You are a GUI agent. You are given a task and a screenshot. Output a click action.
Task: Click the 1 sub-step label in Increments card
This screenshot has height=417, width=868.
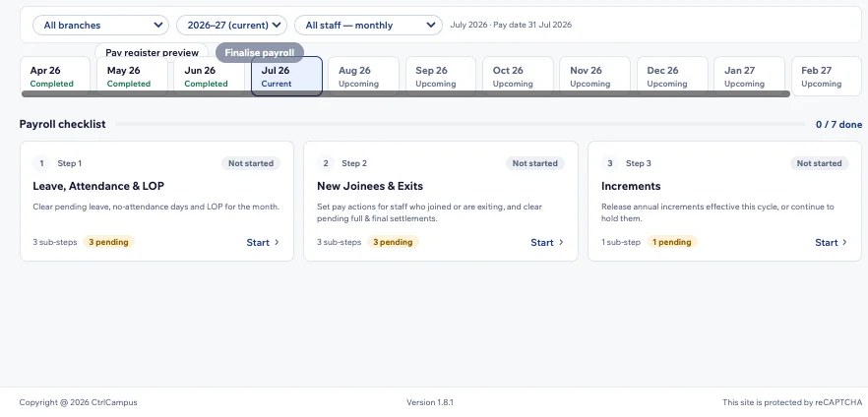tap(621, 242)
